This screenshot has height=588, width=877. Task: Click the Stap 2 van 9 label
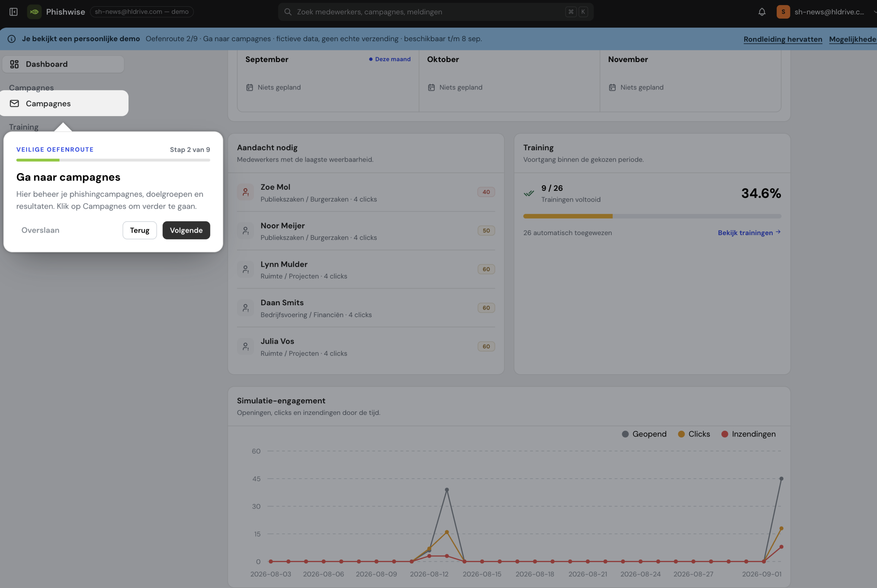(190, 150)
